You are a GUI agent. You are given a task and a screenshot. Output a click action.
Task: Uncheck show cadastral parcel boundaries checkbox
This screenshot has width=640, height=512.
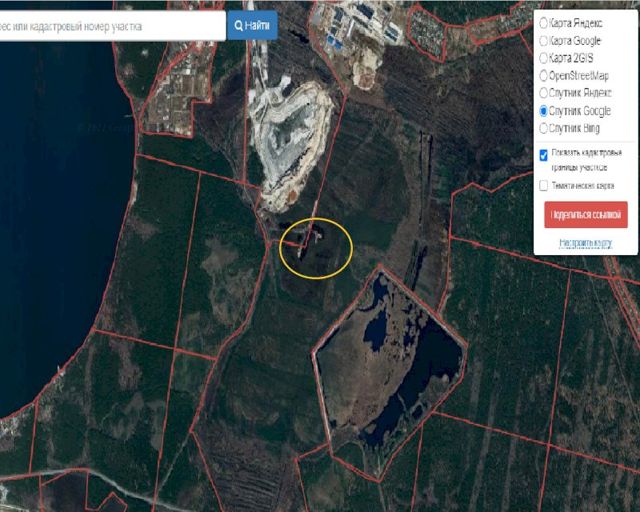pos(543,155)
